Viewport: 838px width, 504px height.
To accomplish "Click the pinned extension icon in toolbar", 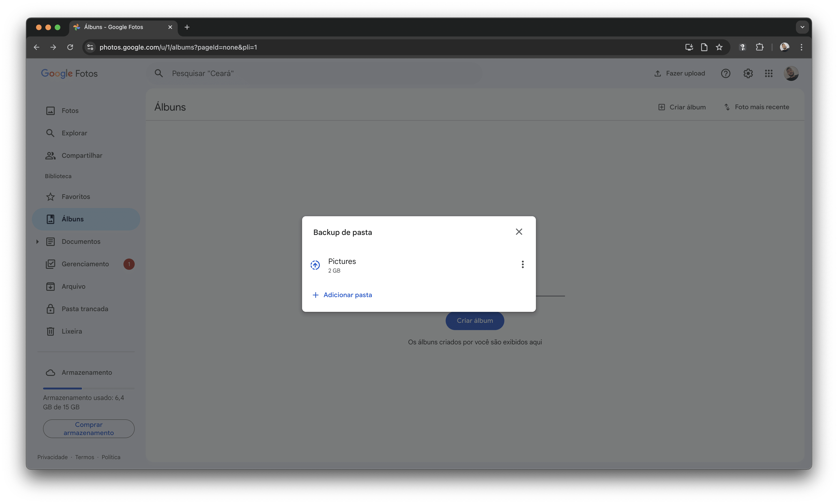I will 743,47.
